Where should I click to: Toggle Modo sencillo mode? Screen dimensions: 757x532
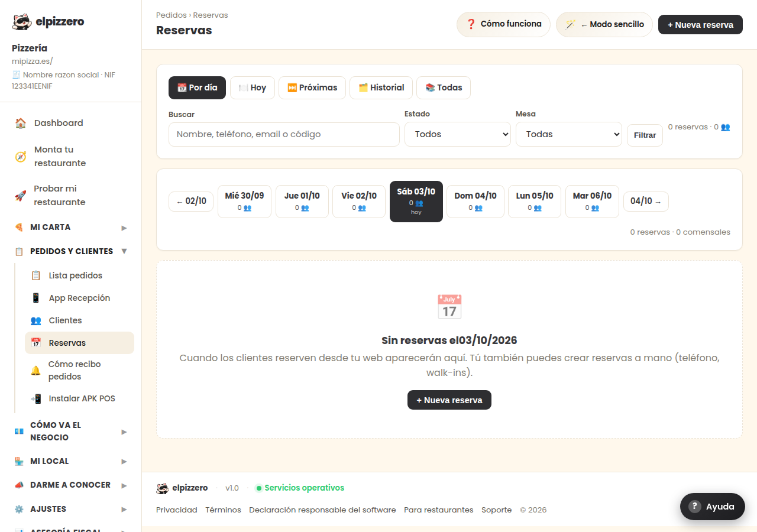click(604, 25)
